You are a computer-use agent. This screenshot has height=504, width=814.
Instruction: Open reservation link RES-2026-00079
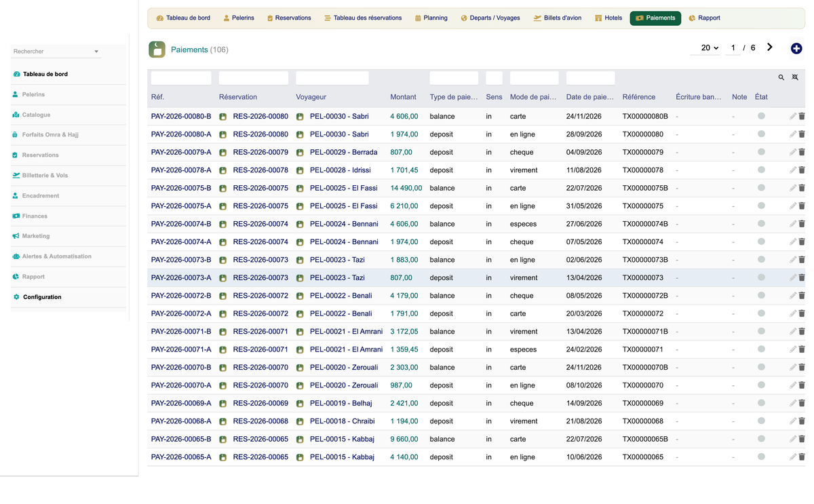260,153
